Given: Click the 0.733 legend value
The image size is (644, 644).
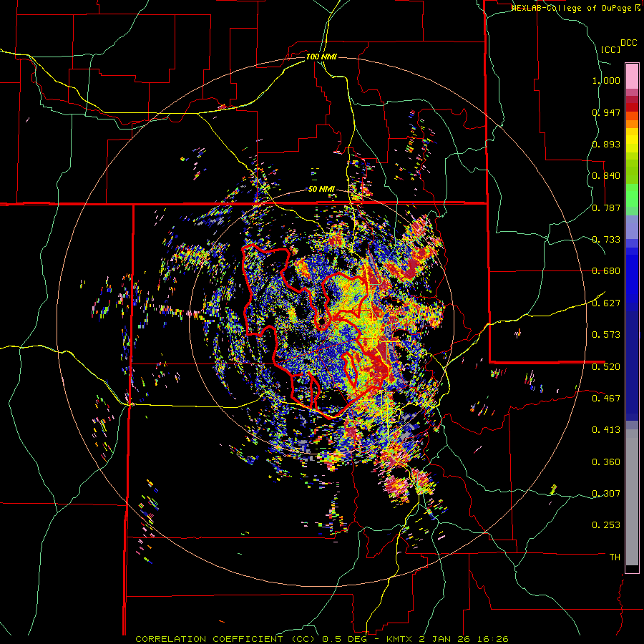Looking at the screenshot, I should pos(606,240).
